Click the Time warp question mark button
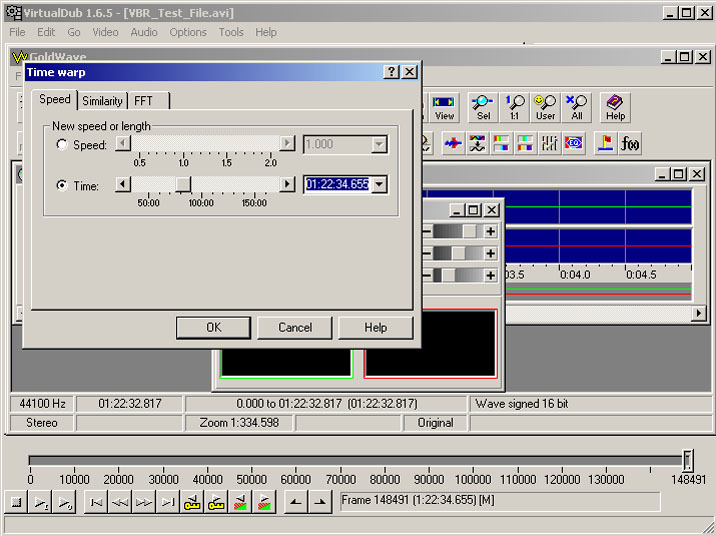Viewport: 716px width, 536px height. [391, 72]
